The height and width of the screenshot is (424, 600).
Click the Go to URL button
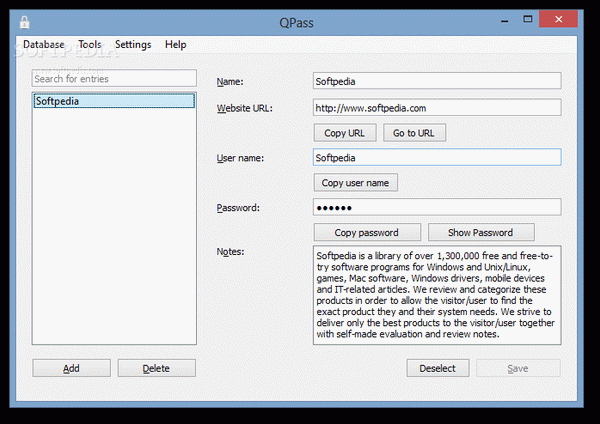[414, 133]
